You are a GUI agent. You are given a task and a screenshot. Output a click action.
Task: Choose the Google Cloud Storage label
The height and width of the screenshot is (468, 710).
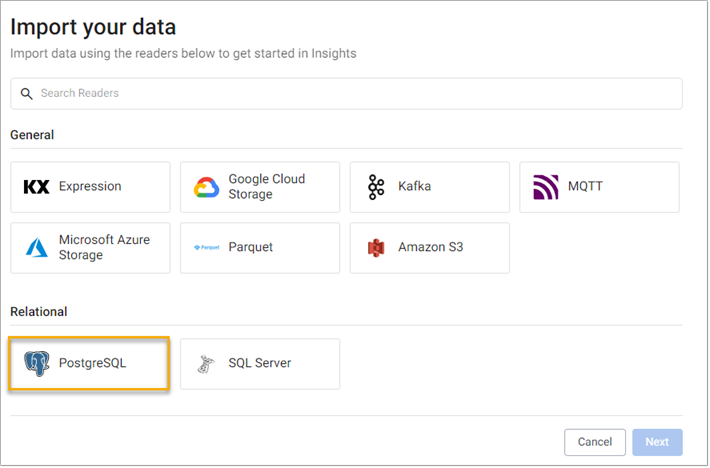tap(266, 187)
